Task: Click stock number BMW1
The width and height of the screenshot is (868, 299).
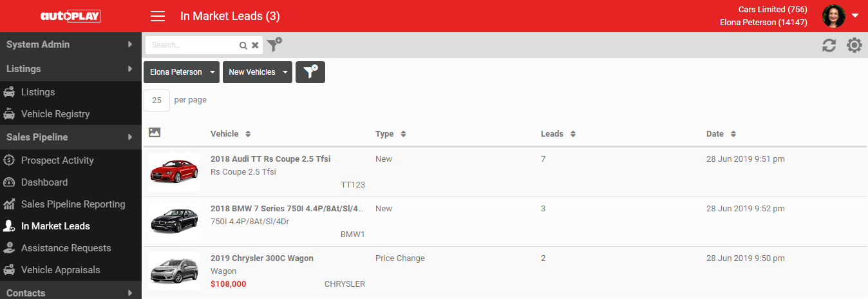Action: [x=353, y=235]
